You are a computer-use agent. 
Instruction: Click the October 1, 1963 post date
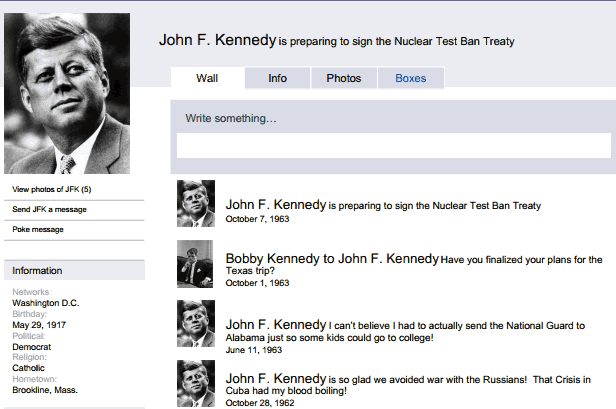(x=257, y=283)
